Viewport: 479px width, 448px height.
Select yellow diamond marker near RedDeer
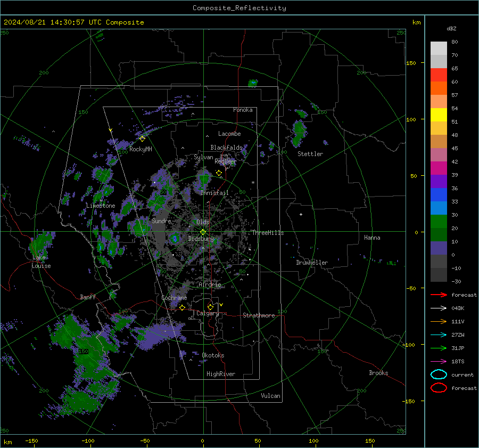click(219, 173)
